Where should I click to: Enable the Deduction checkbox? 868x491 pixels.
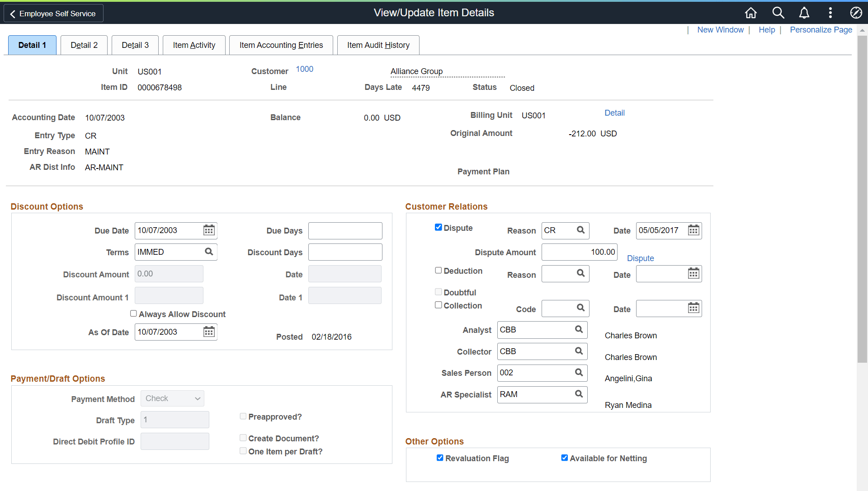click(x=438, y=270)
